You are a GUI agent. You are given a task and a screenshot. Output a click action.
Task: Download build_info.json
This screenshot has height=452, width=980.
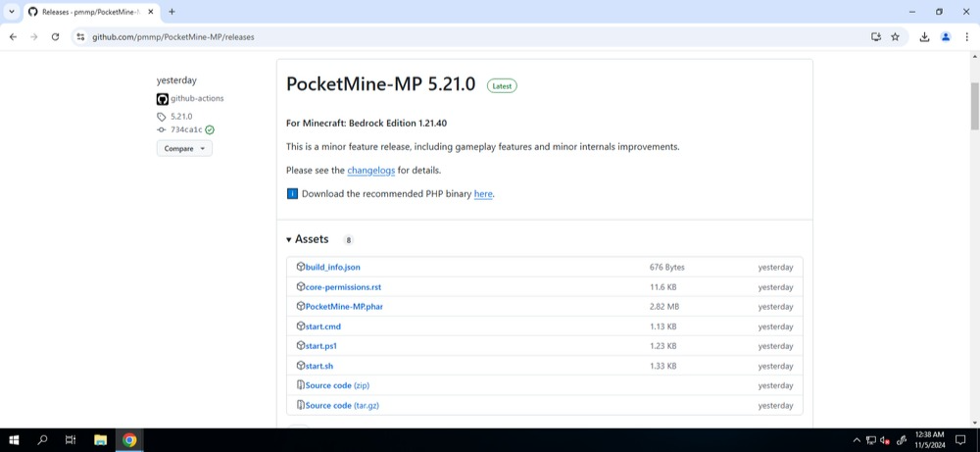click(332, 267)
